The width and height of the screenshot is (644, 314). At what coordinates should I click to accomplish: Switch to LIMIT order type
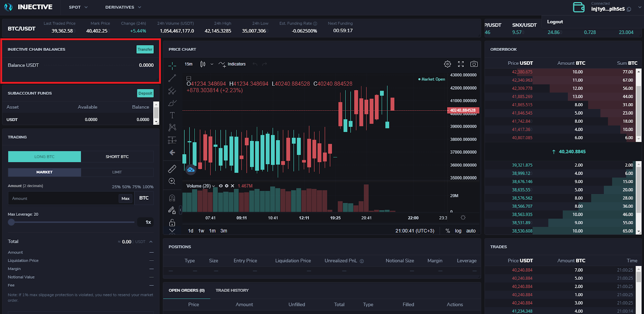pyautogui.click(x=117, y=172)
